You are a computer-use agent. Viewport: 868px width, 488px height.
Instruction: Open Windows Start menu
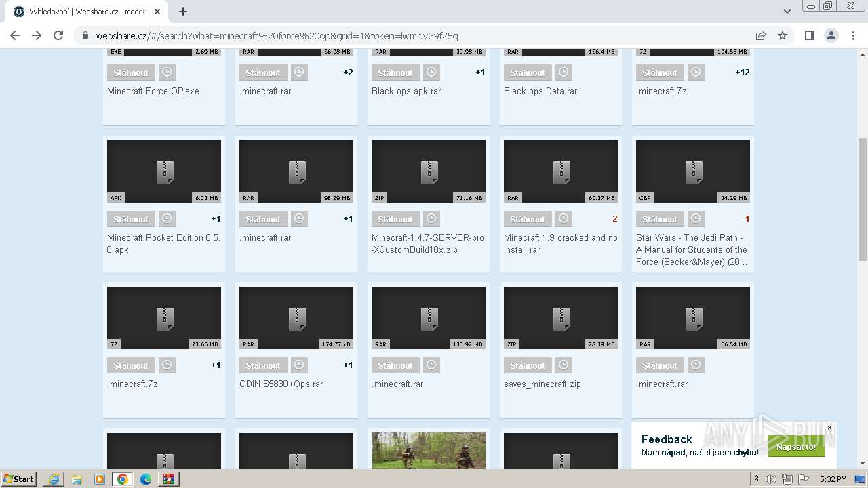click(x=19, y=479)
